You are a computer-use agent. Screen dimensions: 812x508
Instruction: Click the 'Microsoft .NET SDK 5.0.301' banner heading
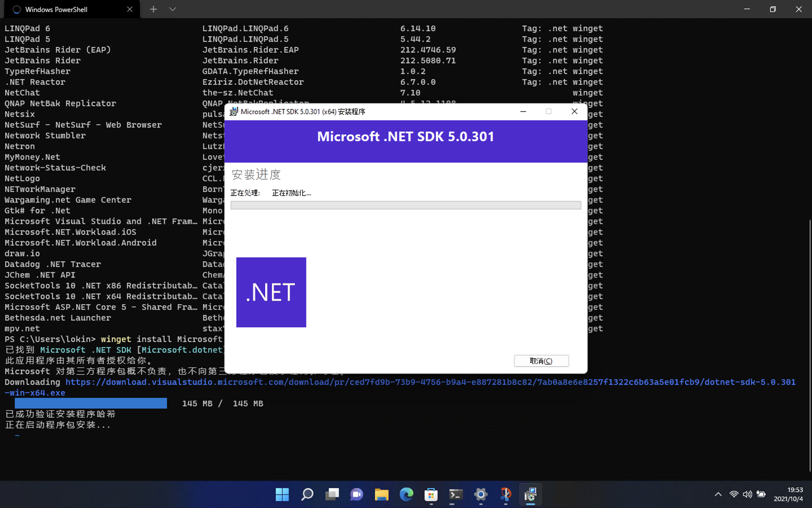click(406, 136)
